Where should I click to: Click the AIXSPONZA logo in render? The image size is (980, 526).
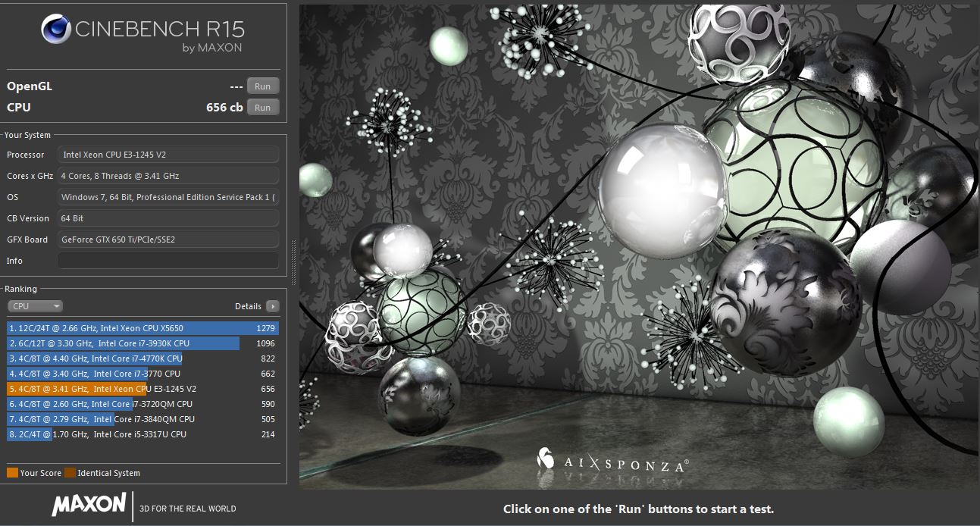point(612,460)
